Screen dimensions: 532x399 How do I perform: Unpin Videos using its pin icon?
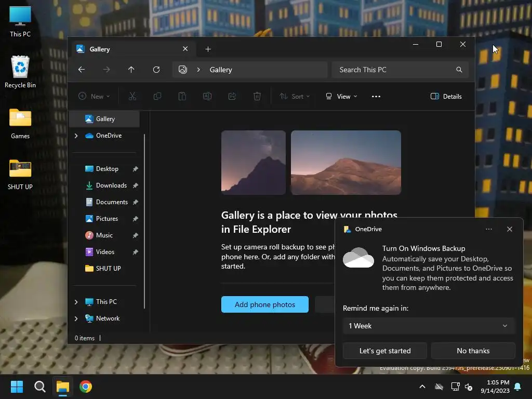tap(136, 252)
